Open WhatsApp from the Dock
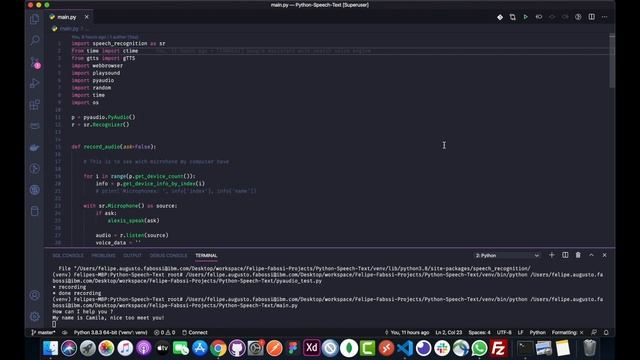The image size is (640, 360). (x=480, y=348)
